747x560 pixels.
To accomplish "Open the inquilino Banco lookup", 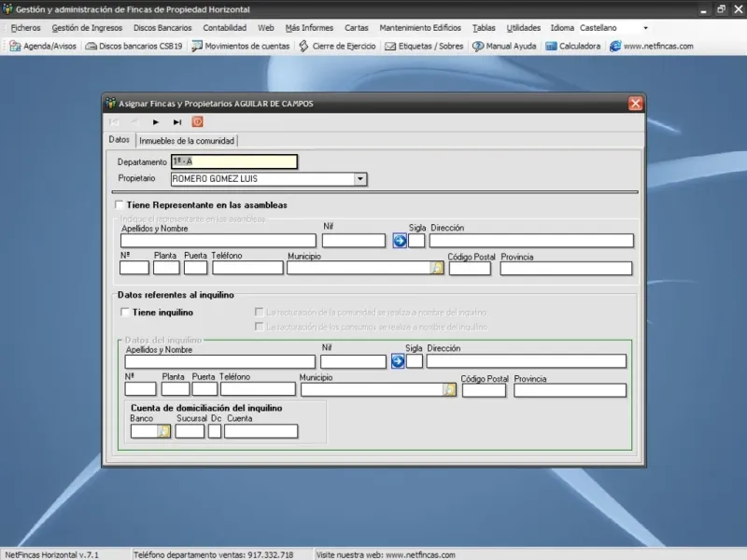I will (164, 431).
